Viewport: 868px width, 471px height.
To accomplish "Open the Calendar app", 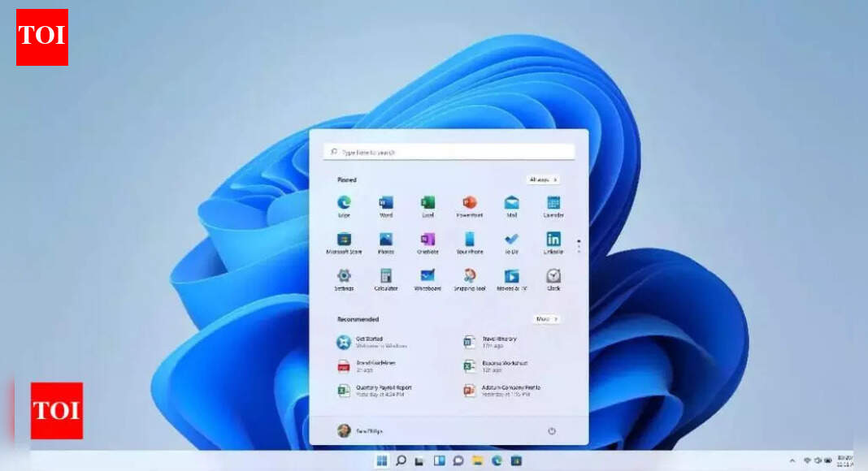I will [x=553, y=206].
